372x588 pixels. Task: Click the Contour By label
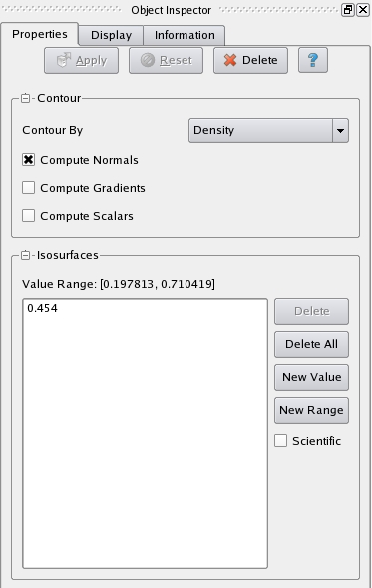click(53, 130)
